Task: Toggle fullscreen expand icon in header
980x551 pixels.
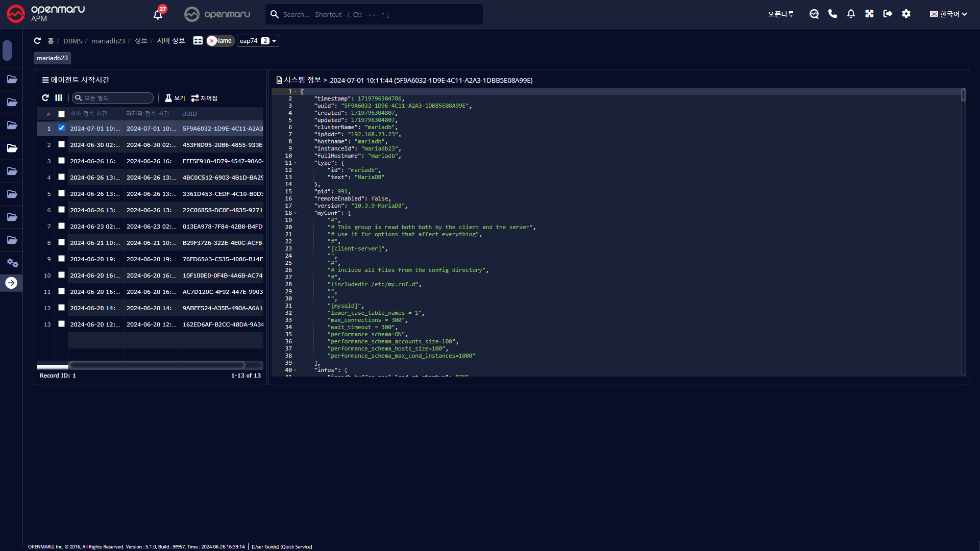Action: 869,14
